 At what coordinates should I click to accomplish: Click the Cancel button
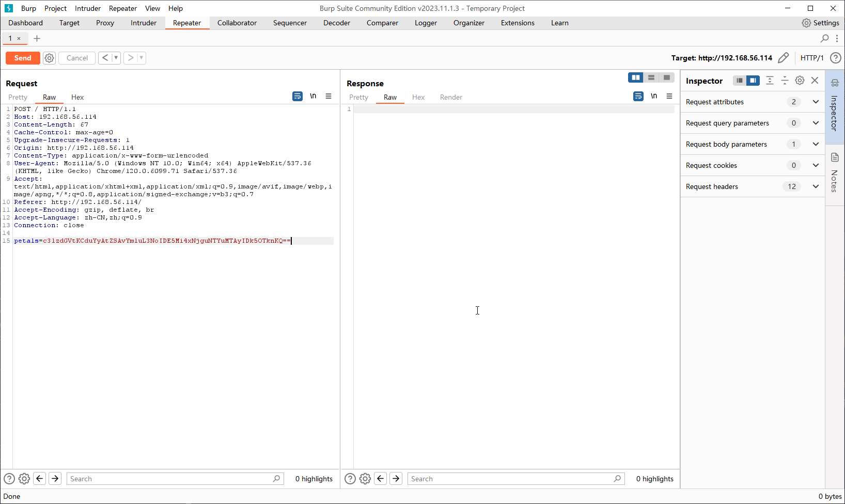(x=77, y=58)
